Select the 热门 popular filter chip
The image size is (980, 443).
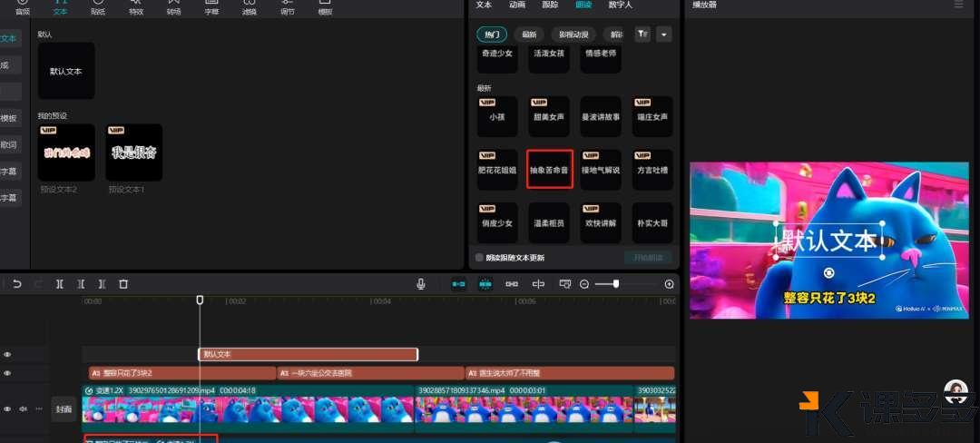492,34
